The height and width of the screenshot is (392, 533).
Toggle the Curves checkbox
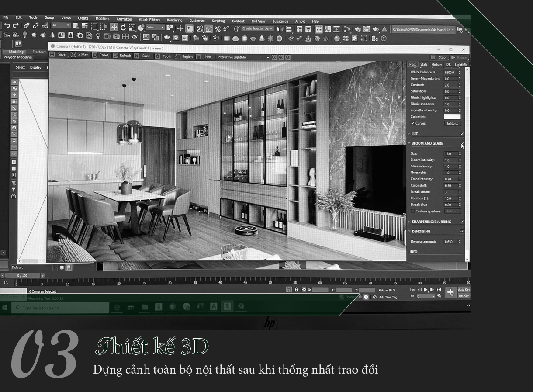pos(412,123)
